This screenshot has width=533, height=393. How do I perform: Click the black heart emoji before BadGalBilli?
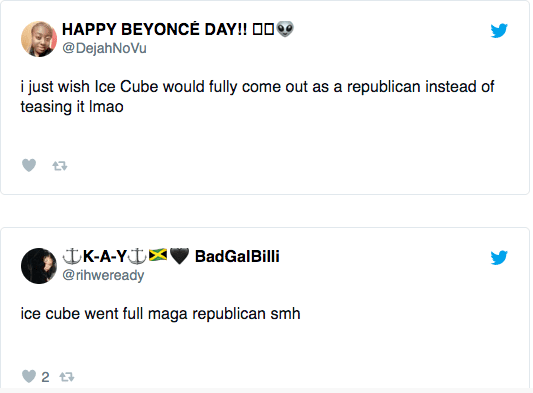pyautogui.click(x=179, y=256)
